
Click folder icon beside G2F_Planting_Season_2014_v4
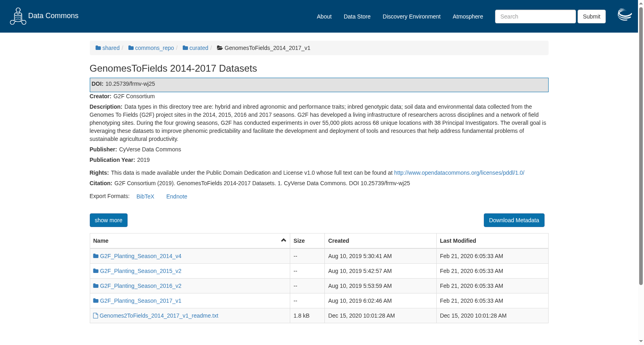pos(96,256)
